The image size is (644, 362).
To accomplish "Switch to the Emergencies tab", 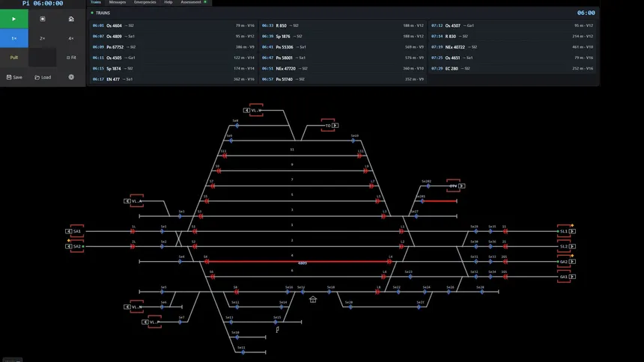I will coord(145,2).
